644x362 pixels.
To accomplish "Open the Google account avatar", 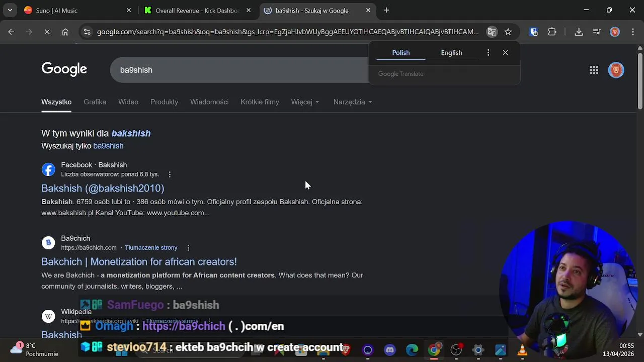I will coord(616,70).
